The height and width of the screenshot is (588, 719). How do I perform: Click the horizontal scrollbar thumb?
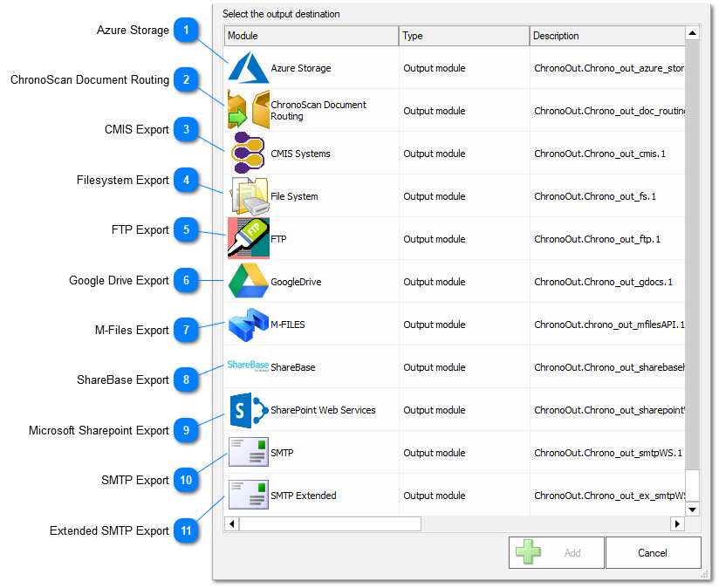(330, 523)
